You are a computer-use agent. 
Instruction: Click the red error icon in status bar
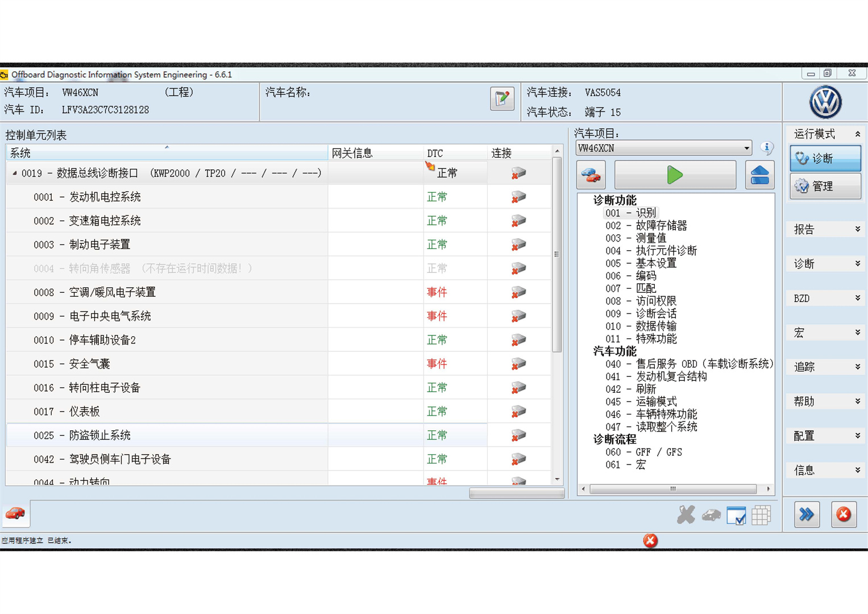650,540
